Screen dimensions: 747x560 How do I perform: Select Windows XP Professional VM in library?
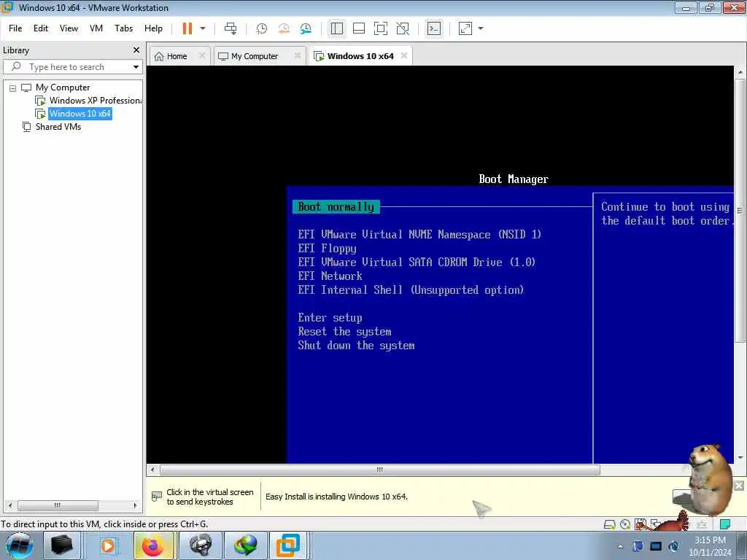(96, 101)
